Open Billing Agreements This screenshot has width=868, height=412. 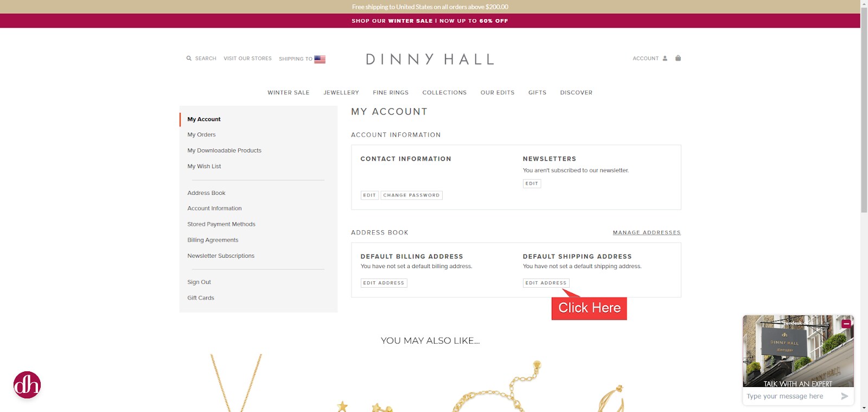[213, 240]
